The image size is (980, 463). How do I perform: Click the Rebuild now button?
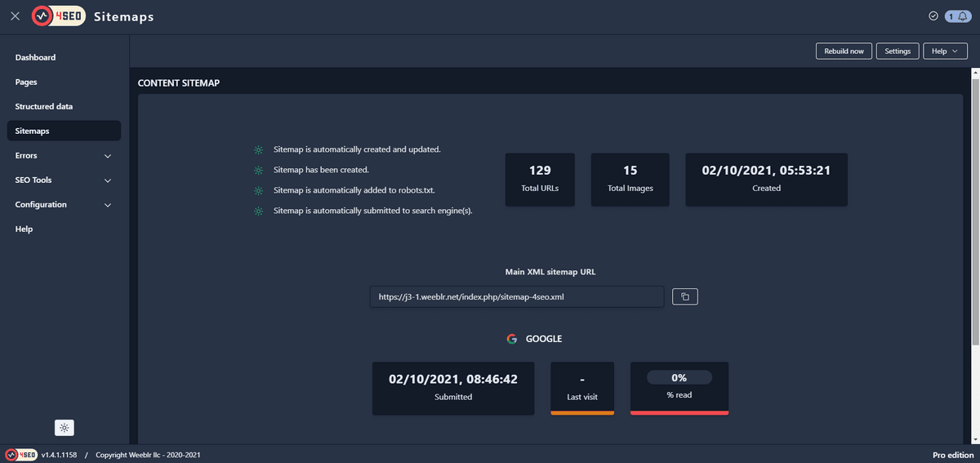(844, 51)
